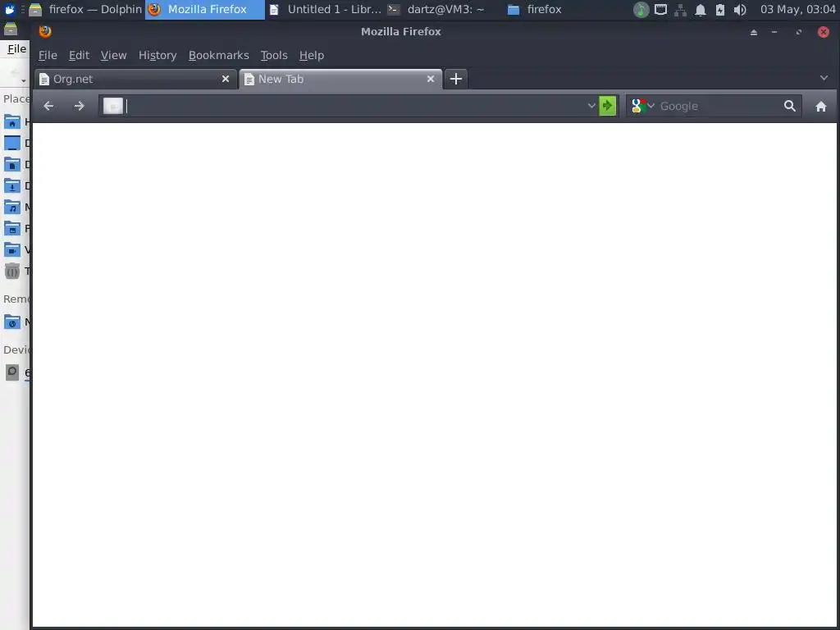Close the New Tab tab
This screenshot has width=840, height=630.
pyautogui.click(x=430, y=79)
